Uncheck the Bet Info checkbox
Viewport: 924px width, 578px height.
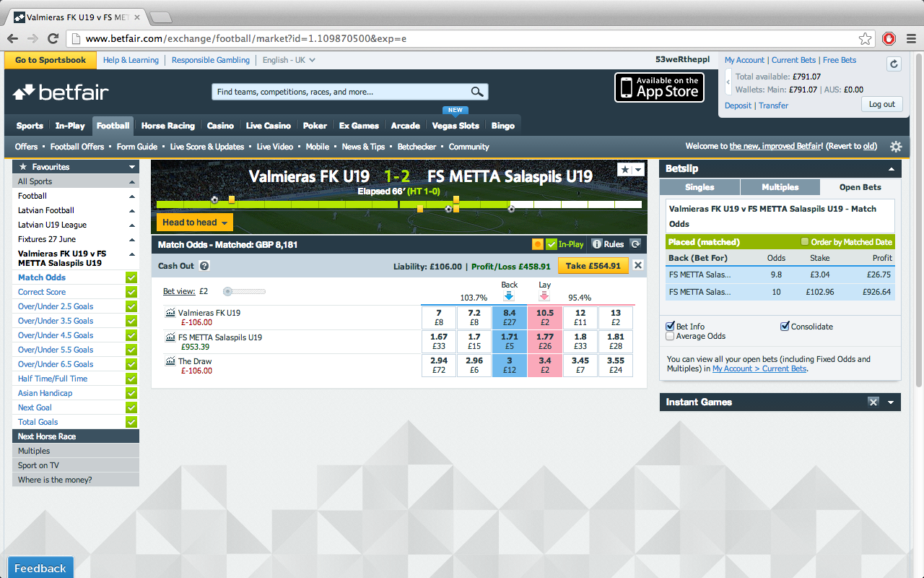pyautogui.click(x=671, y=327)
